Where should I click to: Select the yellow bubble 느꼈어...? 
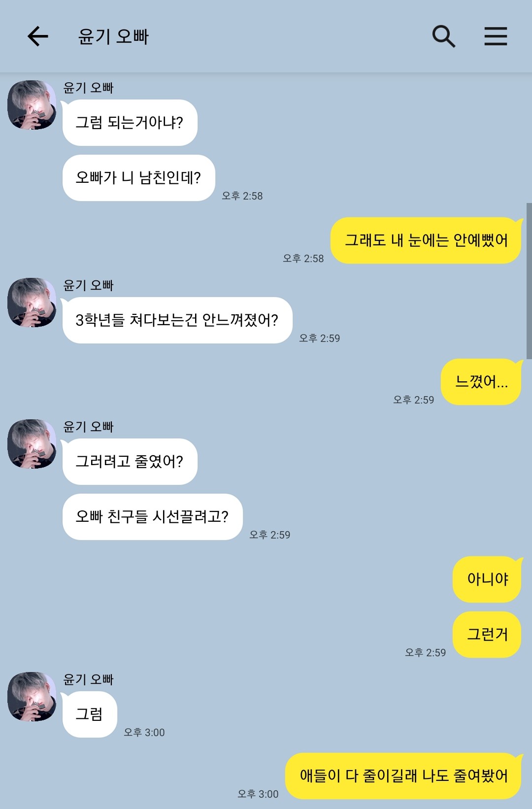pos(481,382)
